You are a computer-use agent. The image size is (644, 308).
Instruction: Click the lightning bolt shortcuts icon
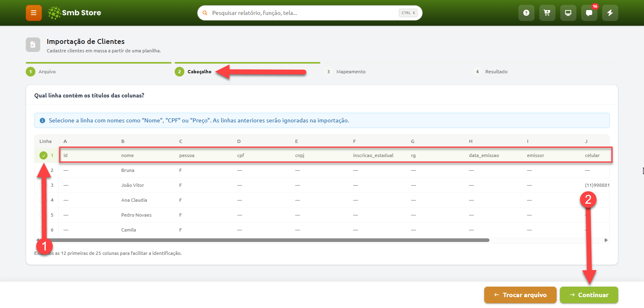(x=610, y=13)
